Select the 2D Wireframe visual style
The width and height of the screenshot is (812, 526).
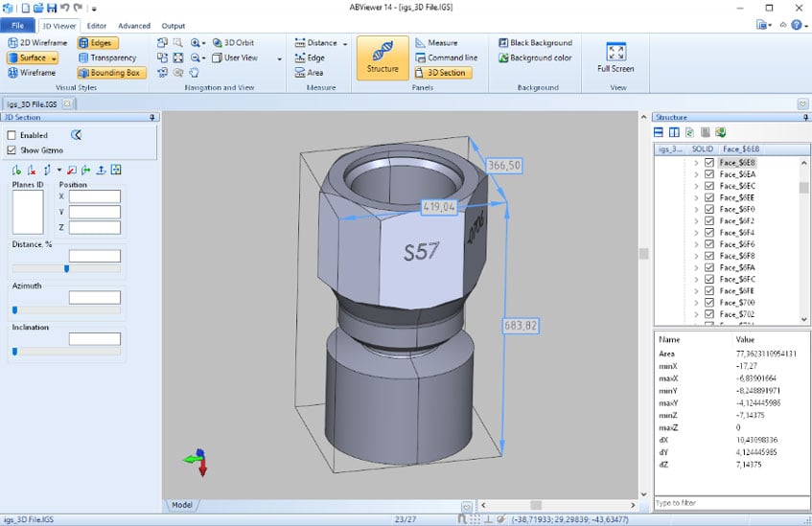(37, 42)
